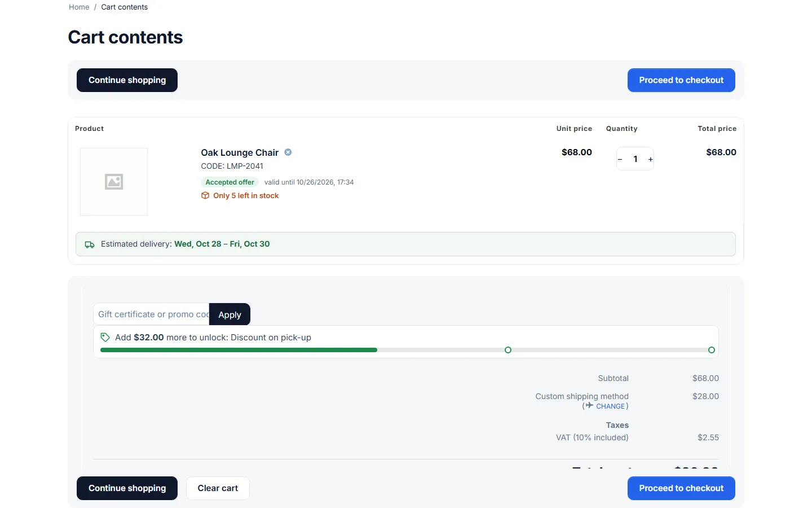Click the Product column header
Screen dimensions: 812x508
(x=90, y=129)
